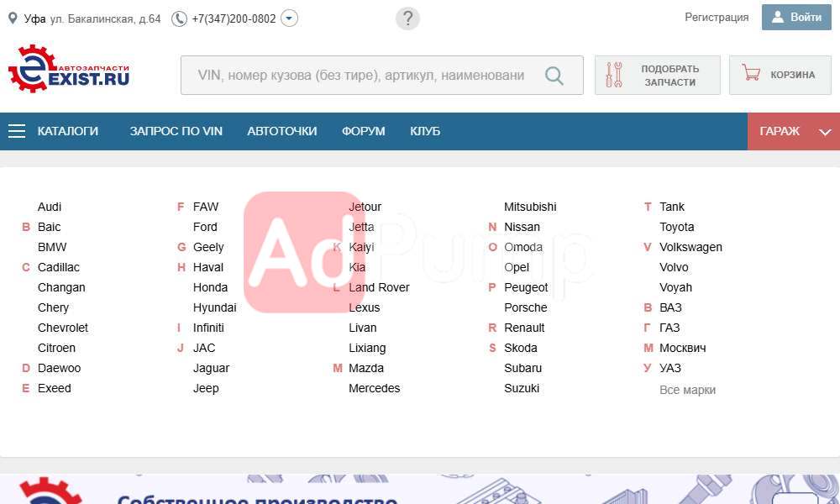Select the BMW brand

click(52, 248)
